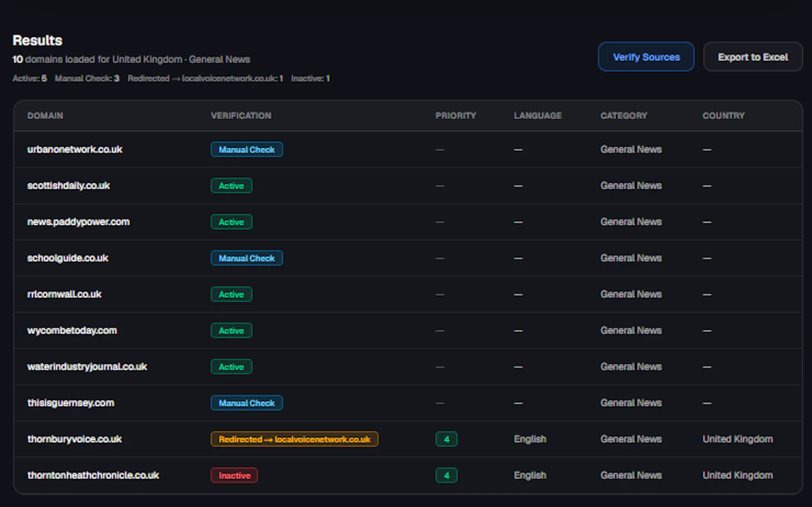Screen dimensions: 812x507
Task: Click Manual Check badge for thisisguernsey.com
Action: pyautogui.click(x=247, y=403)
